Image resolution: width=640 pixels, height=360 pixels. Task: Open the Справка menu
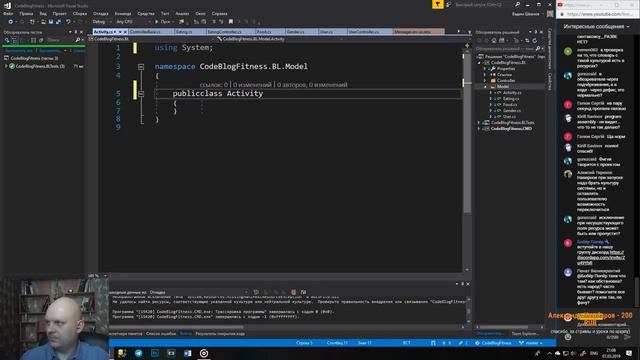click(220, 13)
